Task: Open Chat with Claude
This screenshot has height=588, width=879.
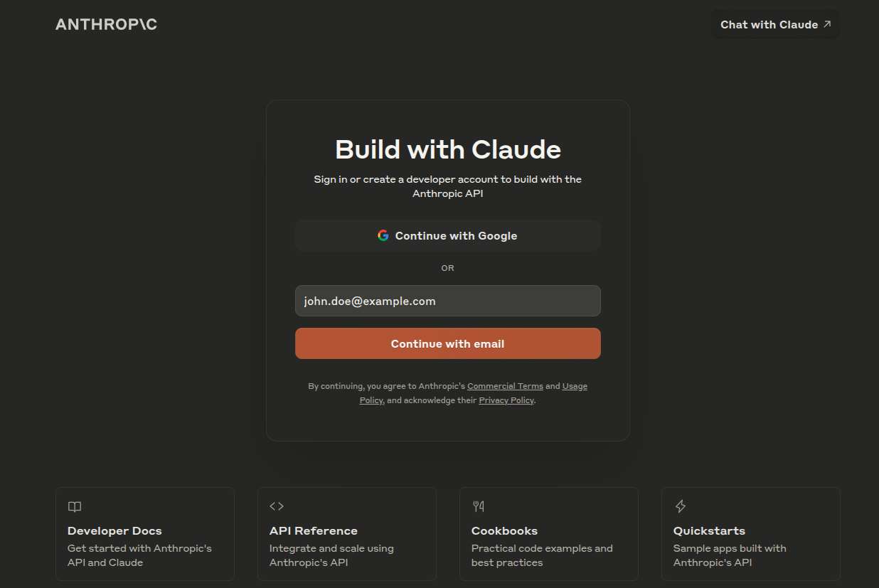Action: click(774, 23)
